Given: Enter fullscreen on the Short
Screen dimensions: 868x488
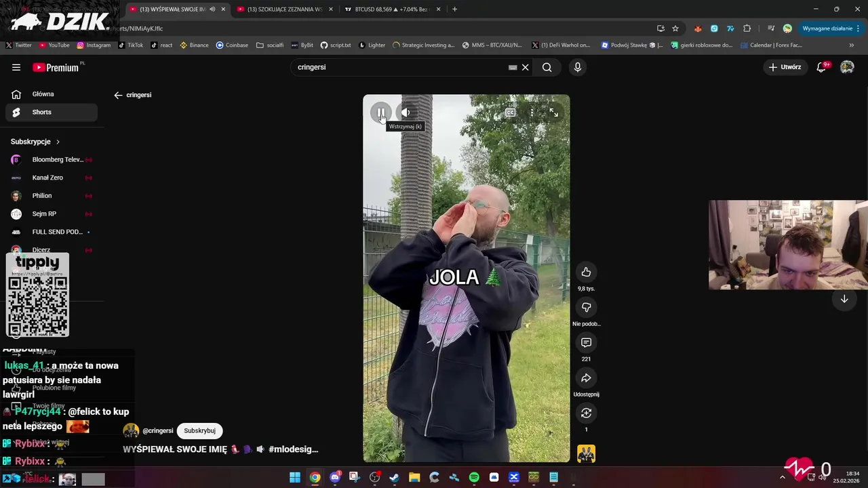Looking at the screenshot, I should (x=554, y=113).
